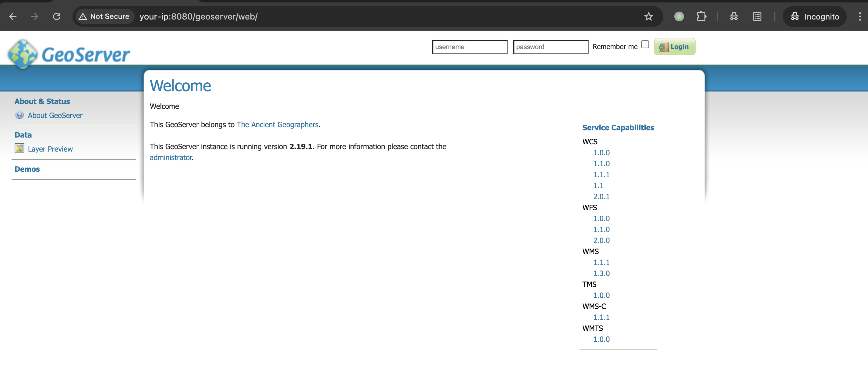Click the GeoServer globe logo
Image resolution: width=868 pixels, height=366 pixels.
click(x=23, y=54)
